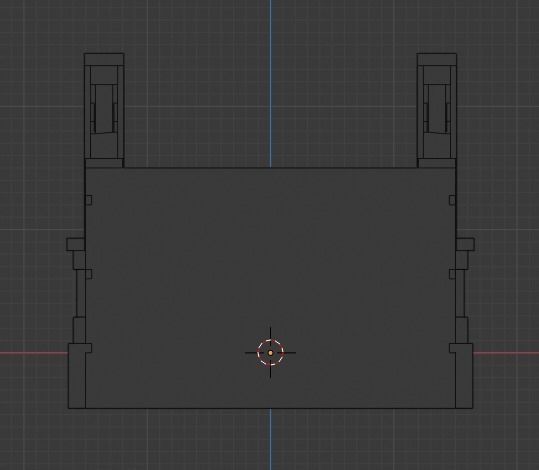The height and width of the screenshot is (470, 539).
Task: Select the wheel inside the top-right bracket
Action: coord(437,109)
